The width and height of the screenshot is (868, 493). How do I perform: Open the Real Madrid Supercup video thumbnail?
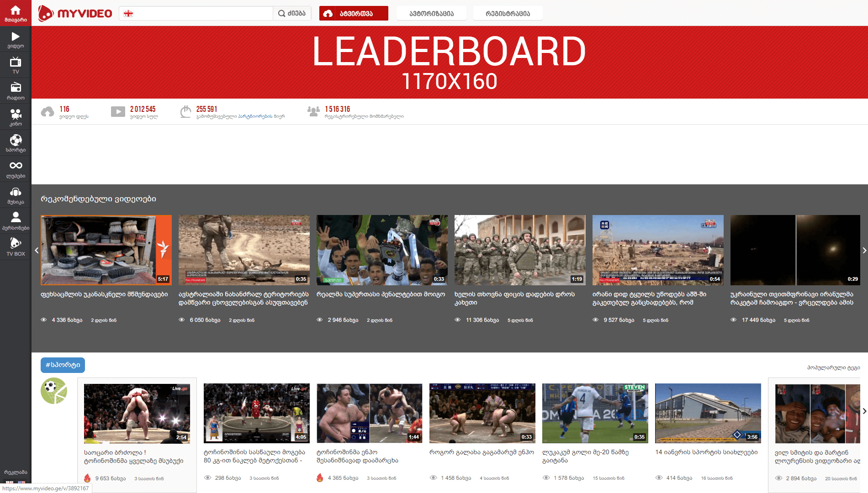click(382, 250)
